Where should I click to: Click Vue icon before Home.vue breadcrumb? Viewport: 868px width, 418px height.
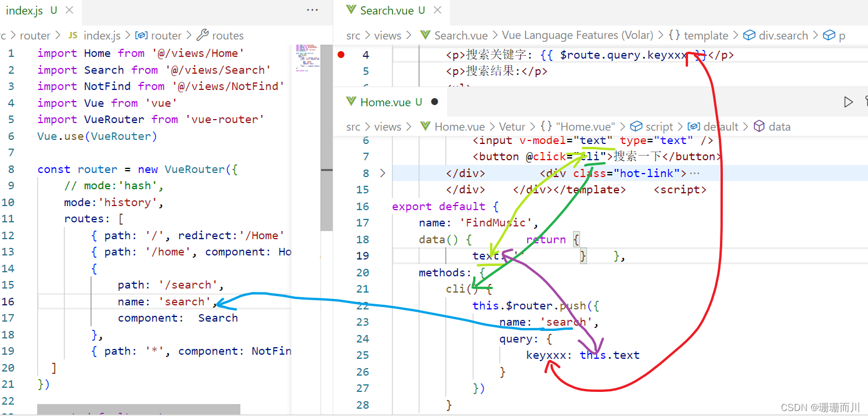pos(426,127)
